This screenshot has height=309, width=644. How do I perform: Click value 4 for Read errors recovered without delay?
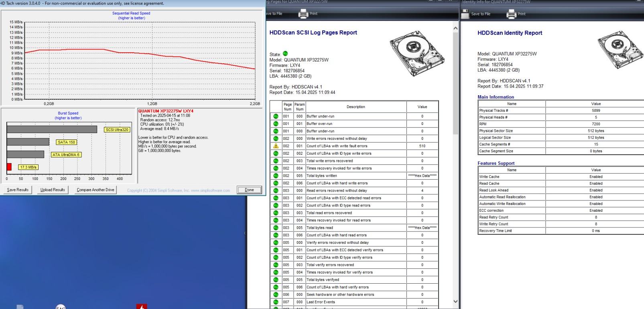coord(422,190)
